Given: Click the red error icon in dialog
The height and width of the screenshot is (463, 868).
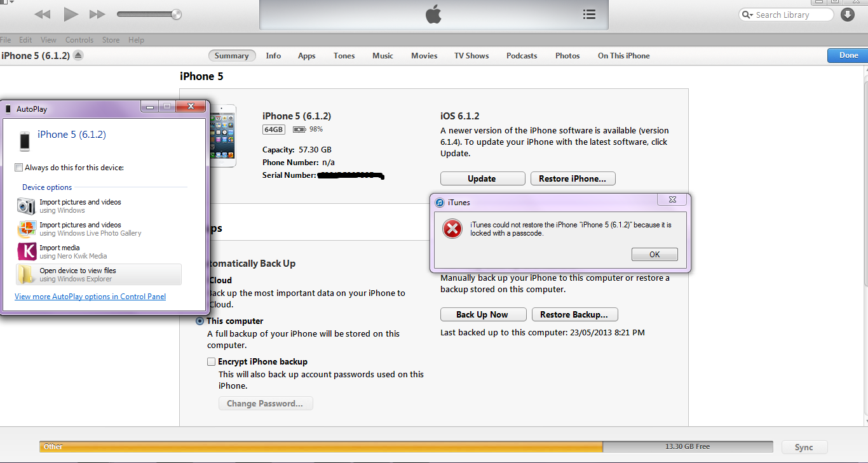Looking at the screenshot, I should tap(452, 228).
